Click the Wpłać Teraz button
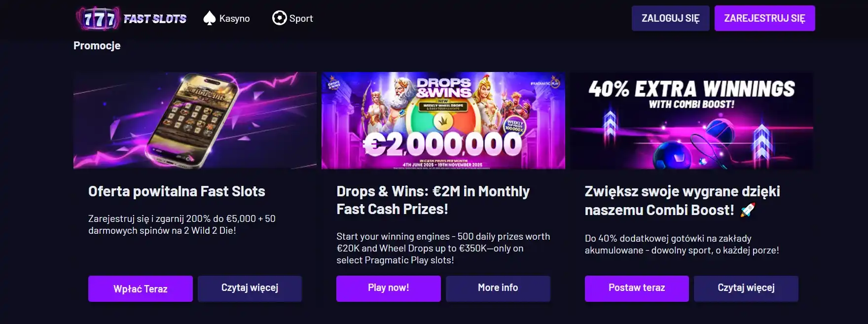Screen dimensions: 868x324 point(141,288)
